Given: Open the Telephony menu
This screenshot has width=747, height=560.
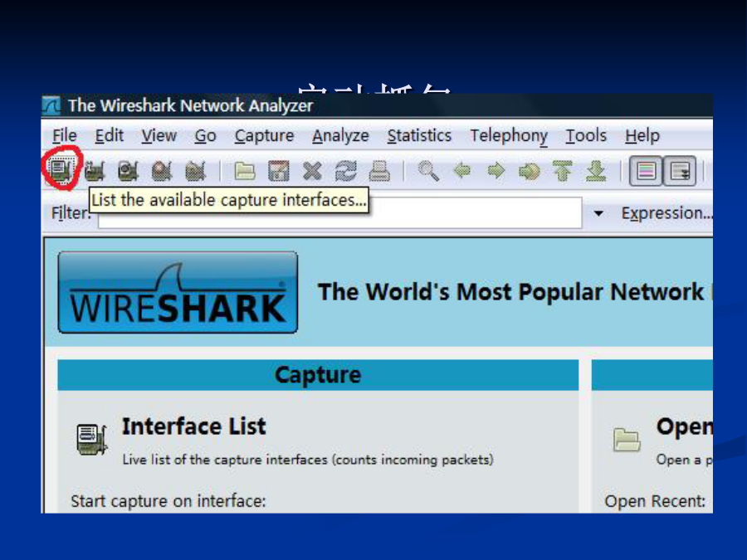Looking at the screenshot, I should tap(509, 136).
